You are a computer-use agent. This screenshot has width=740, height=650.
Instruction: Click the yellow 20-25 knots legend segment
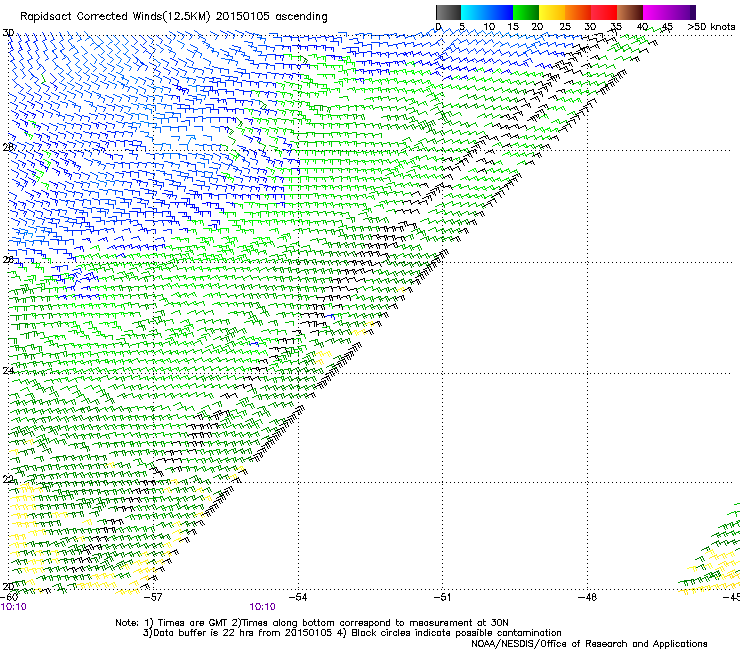click(552, 12)
